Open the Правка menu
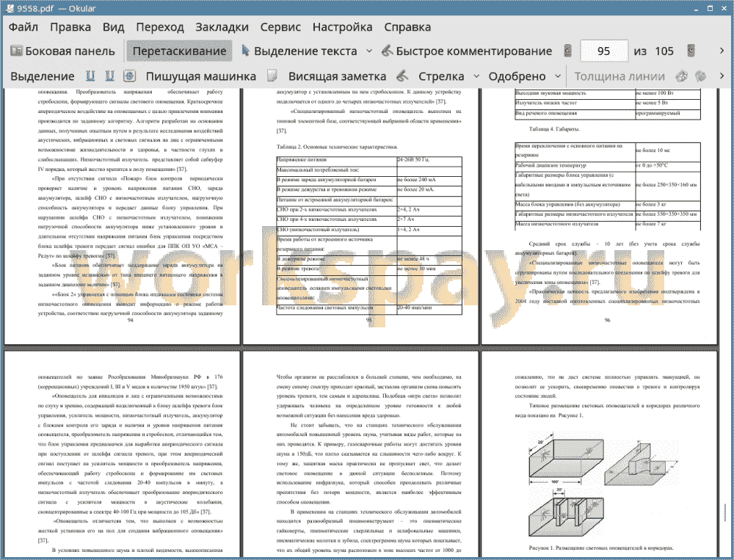Screen dimensions: 734x560 [70, 27]
